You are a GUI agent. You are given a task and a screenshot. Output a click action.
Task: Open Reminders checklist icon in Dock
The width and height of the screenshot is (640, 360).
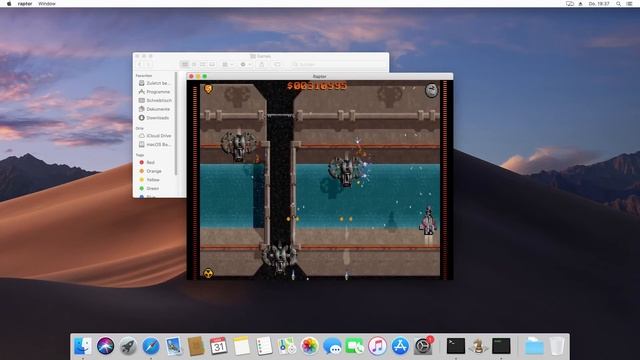point(264,346)
